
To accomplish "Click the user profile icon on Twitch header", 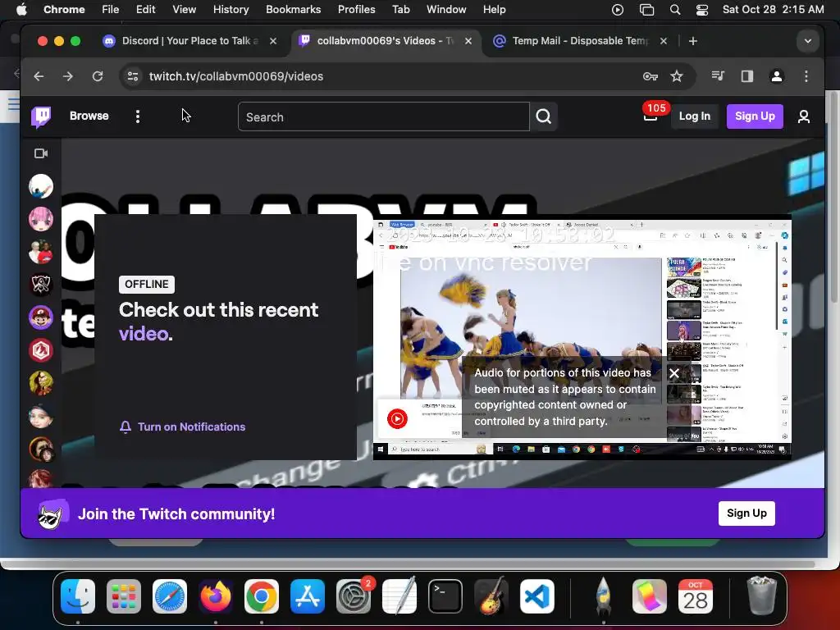I will tap(804, 116).
